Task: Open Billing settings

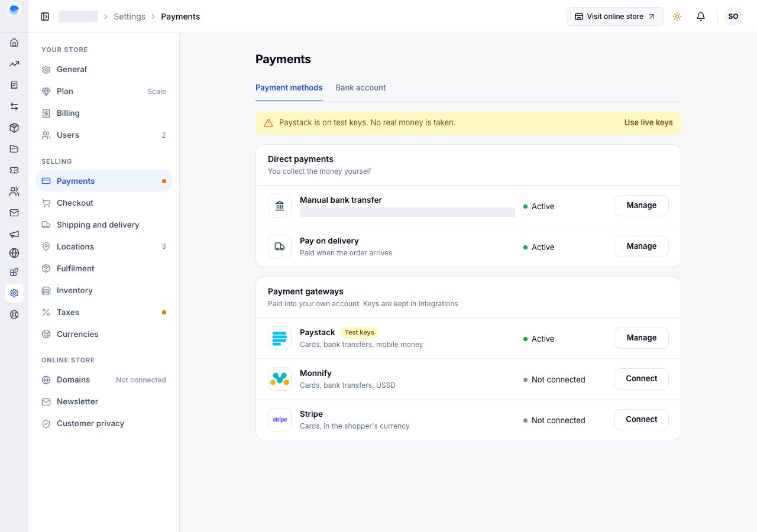Action: click(104, 113)
